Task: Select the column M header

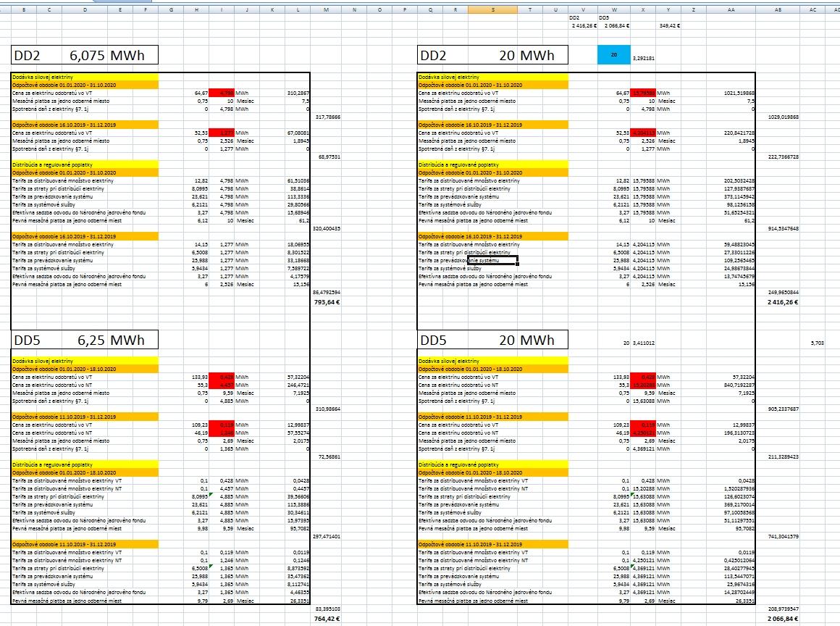Action: pyautogui.click(x=326, y=9)
